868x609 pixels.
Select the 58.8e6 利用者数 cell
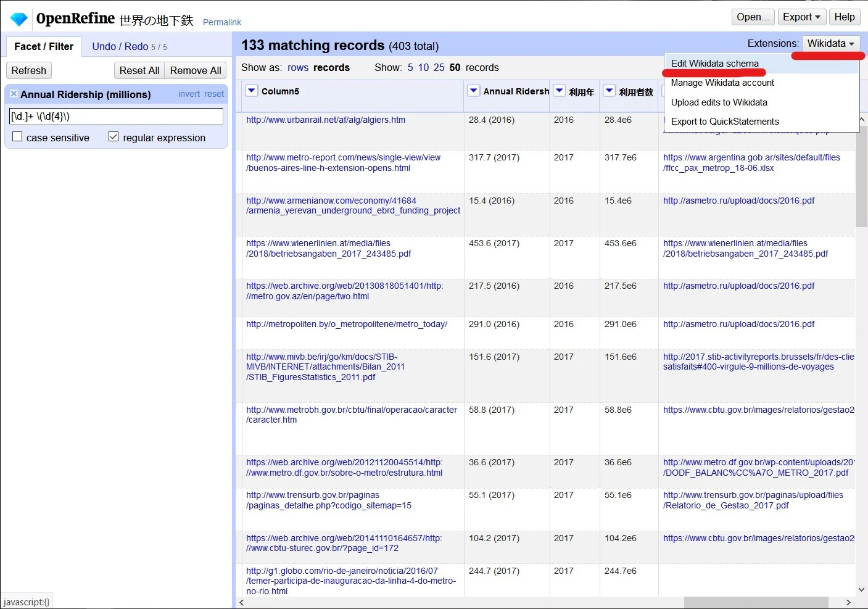point(618,410)
